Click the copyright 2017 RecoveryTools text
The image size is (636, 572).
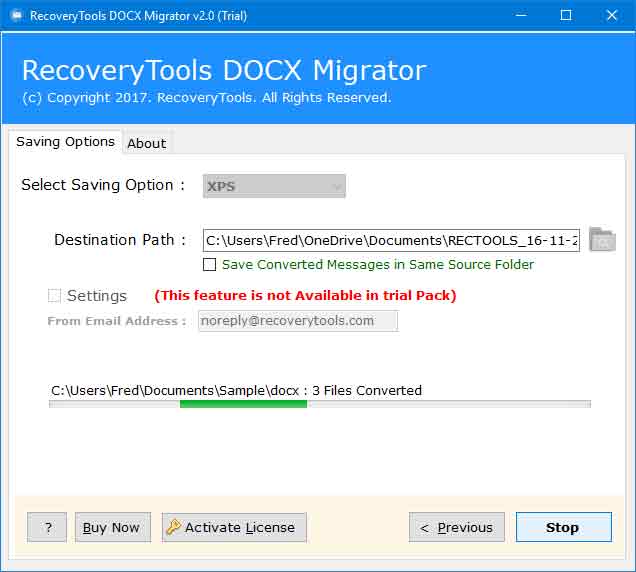[x=207, y=98]
